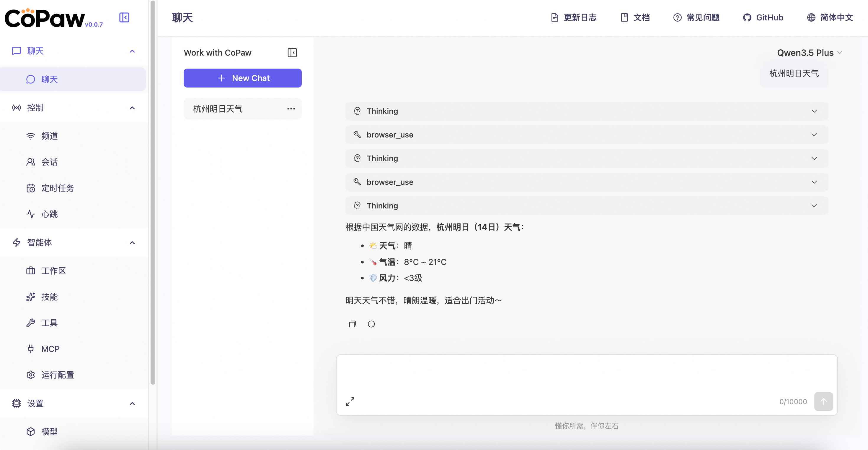
Task: Collapse the 控制 sidebar section
Action: coord(132,108)
